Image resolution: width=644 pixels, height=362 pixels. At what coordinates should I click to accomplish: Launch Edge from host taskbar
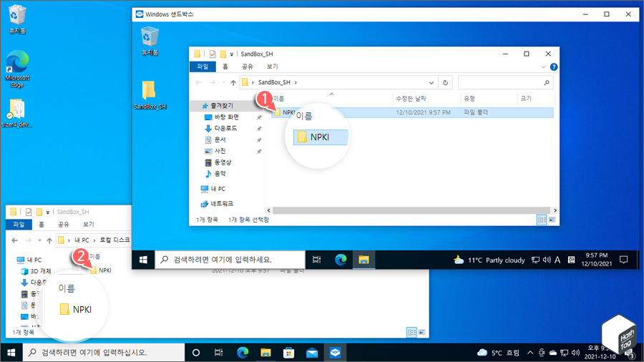pyautogui.click(x=243, y=353)
